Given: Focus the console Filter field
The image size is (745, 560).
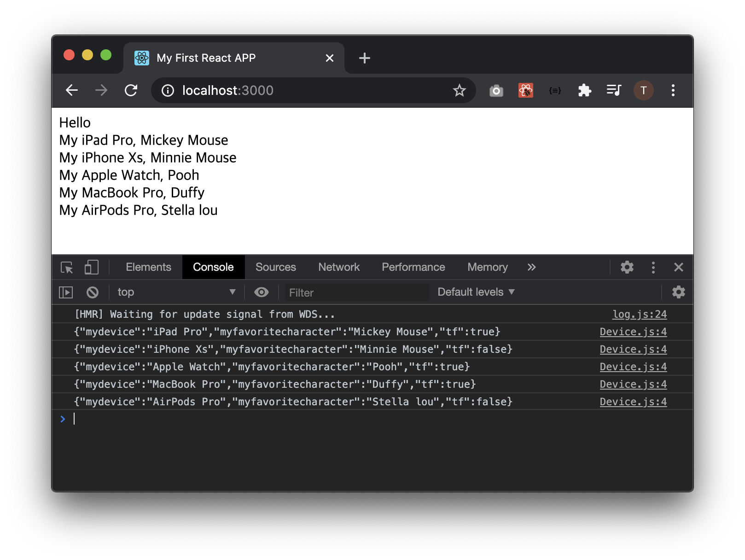Looking at the screenshot, I should 357,292.
